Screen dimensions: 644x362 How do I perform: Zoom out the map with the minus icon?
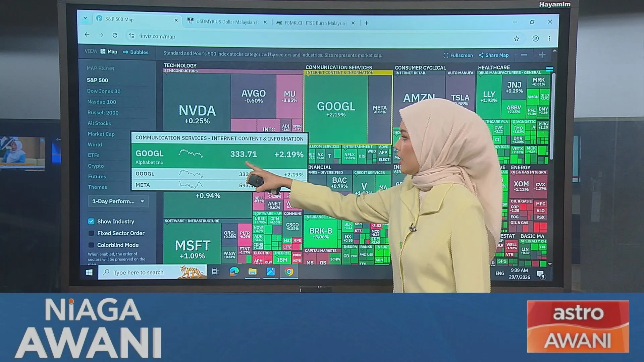click(524, 55)
